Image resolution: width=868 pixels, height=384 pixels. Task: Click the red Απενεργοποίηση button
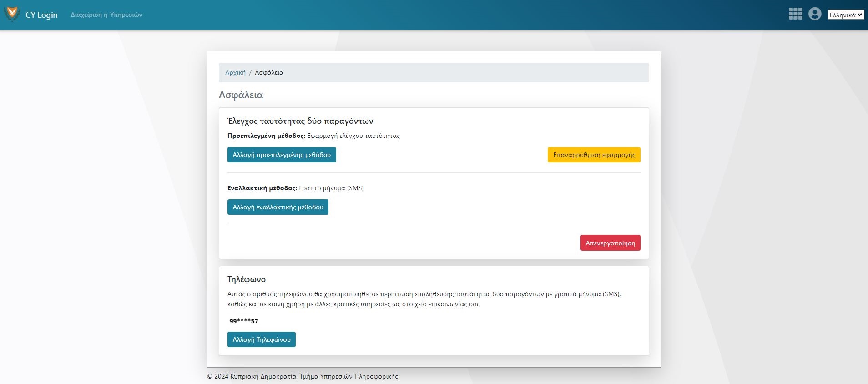click(x=610, y=243)
